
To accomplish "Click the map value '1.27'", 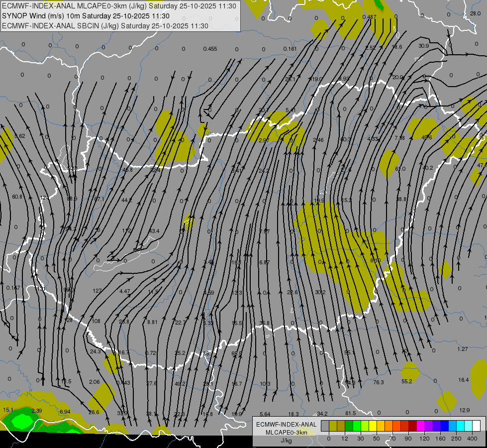I will (462, 349).
